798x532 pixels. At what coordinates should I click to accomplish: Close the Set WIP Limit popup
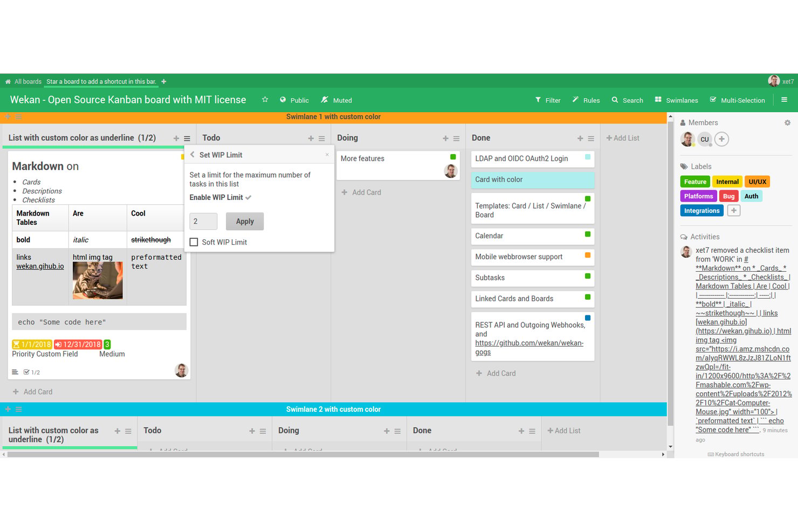click(x=327, y=155)
